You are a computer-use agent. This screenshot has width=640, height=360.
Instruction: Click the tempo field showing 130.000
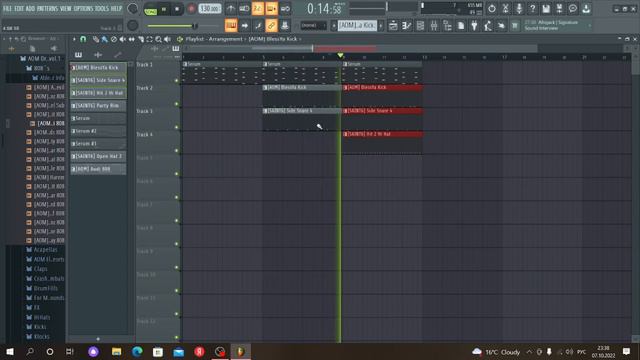coord(210,9)
